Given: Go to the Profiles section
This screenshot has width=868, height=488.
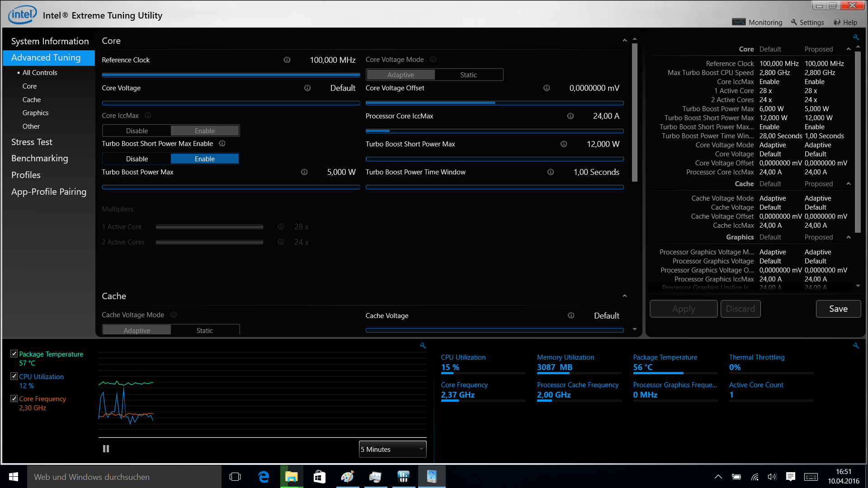Looking at the screenshot, I should click(x=26, y=175).
